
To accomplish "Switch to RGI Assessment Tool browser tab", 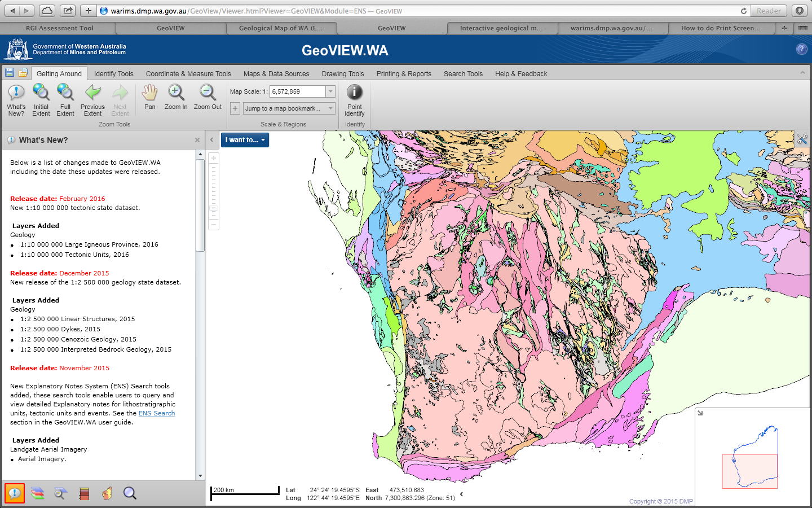I will pyautogui.click(x=59, y=28).
